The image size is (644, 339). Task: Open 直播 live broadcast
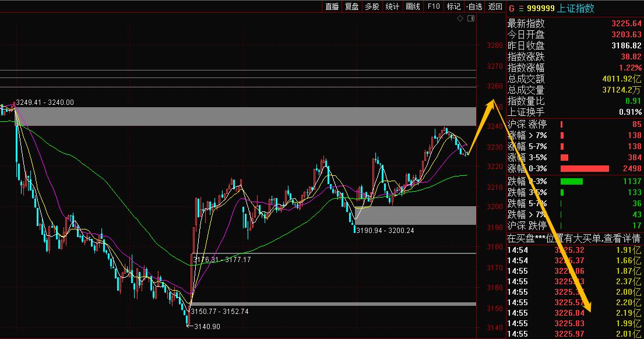[x=332, y=6]
